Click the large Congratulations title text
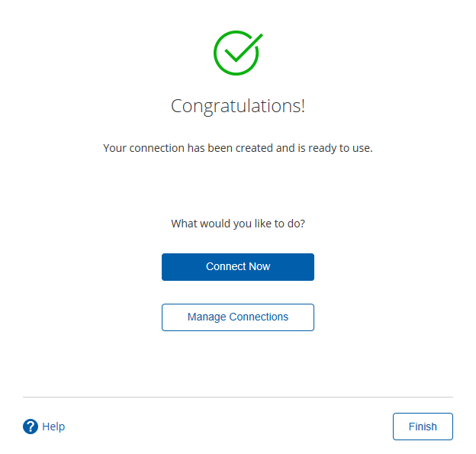The width and height of the screenshot is (476, 454). (238, 106)
